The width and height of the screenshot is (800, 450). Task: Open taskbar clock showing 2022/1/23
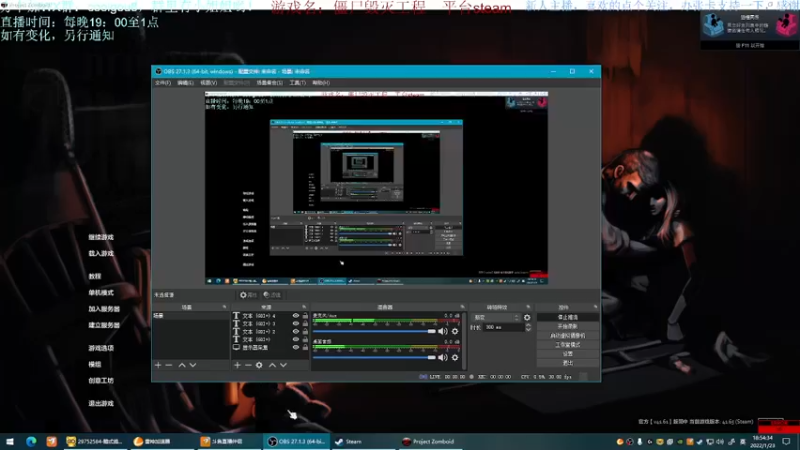coord(763,442)
